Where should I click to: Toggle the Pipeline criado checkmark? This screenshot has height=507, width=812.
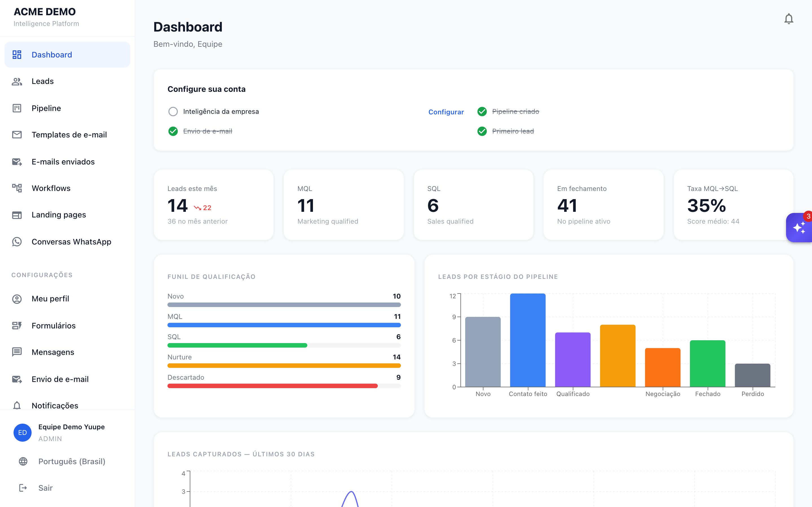[482, 111]
